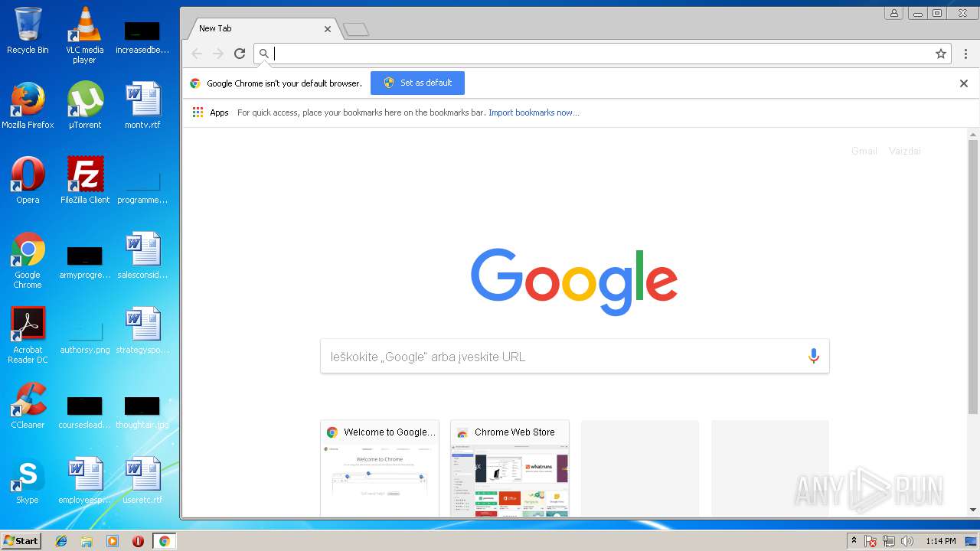Open the Chrome user profile button
980x551 pixels.
point(893,13)
